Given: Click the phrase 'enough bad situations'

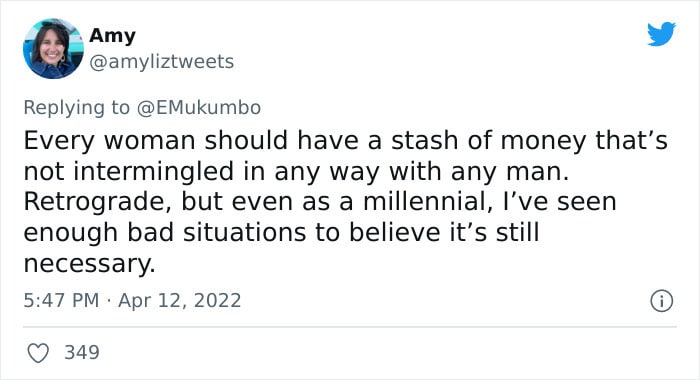Looking at the screenshot, I should pos(165,233).
